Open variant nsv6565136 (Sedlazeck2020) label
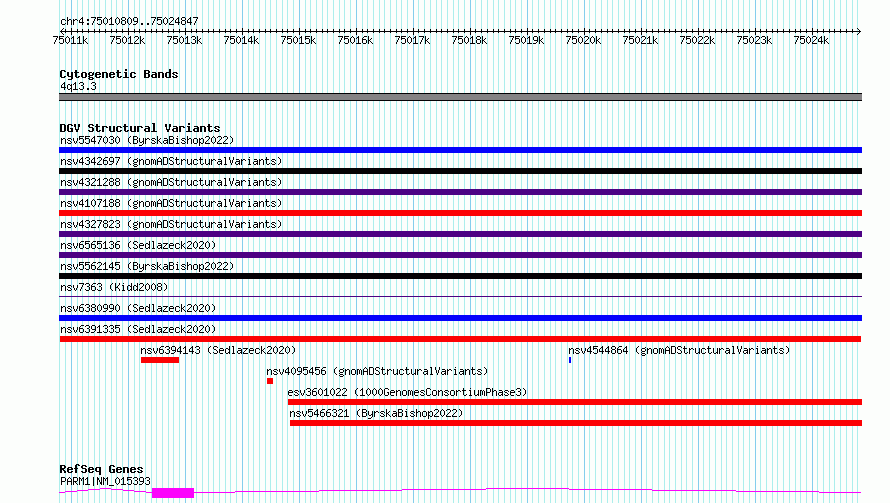This screenshot has width=890, height=503. click(138, 245)
